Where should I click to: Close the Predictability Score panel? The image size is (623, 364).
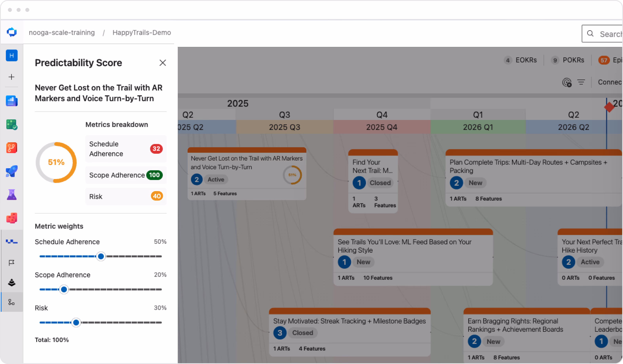pos(163,63)
